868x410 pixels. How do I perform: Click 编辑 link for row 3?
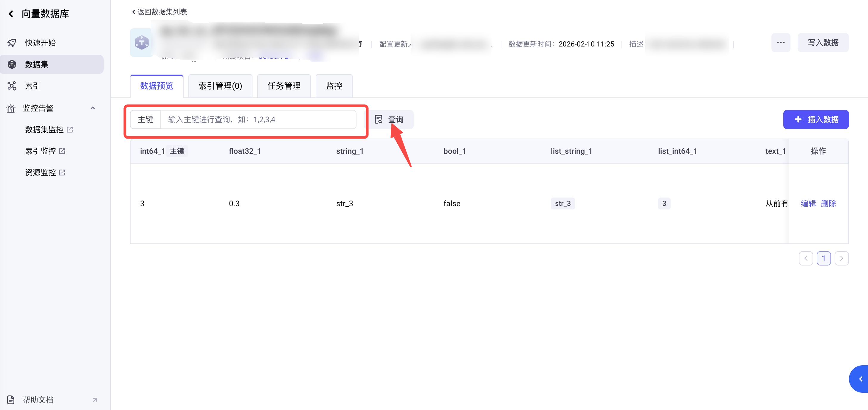(x=808, y=204)
